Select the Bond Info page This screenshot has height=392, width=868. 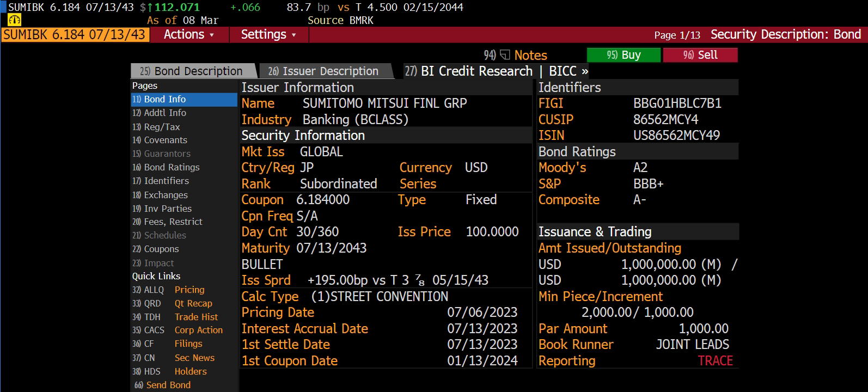(184, 99)
